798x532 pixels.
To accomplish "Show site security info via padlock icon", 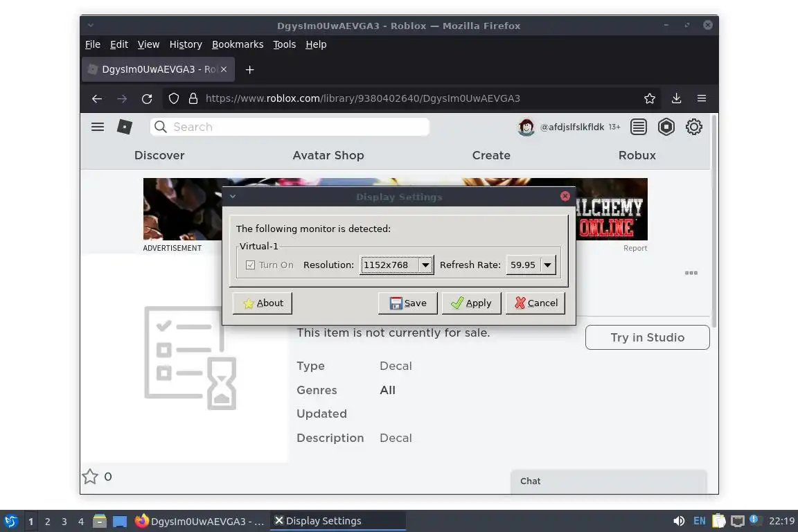I will 193,98.
